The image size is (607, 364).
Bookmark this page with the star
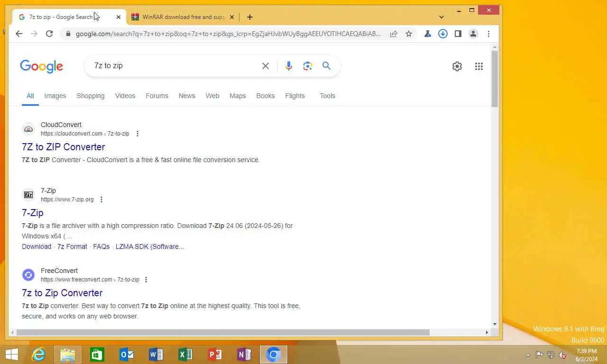[x=409, y=34]
